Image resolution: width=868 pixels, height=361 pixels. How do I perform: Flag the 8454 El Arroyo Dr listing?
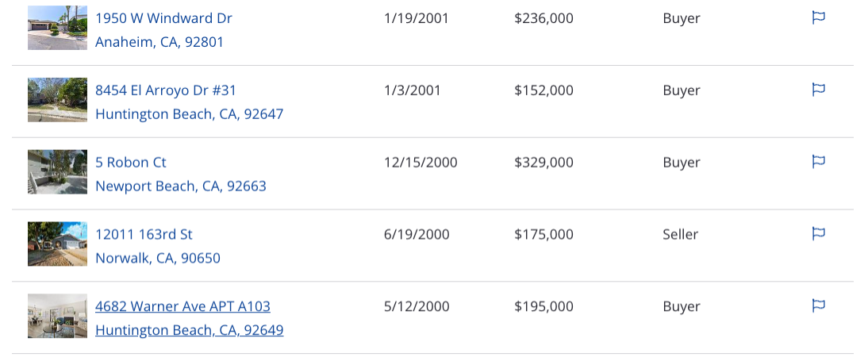click(x=818, y=90)
